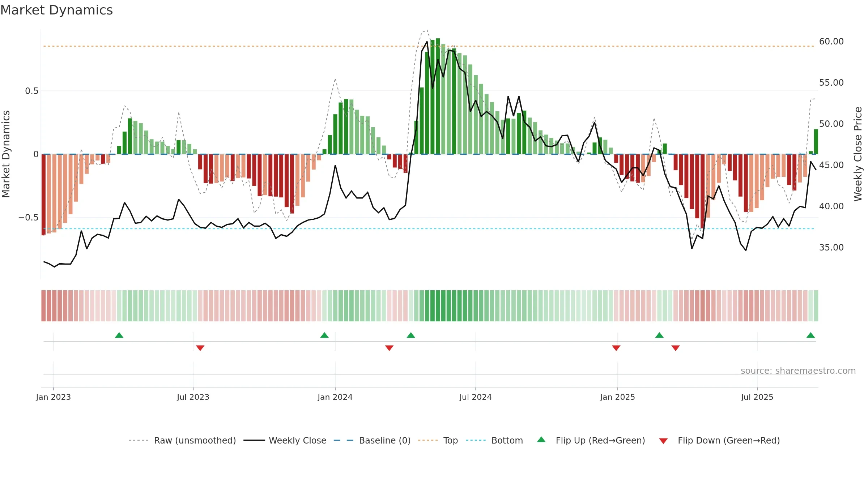
Task: Toggle Flip Up (Red→Green) legend entry
Action: coord(591,440)
